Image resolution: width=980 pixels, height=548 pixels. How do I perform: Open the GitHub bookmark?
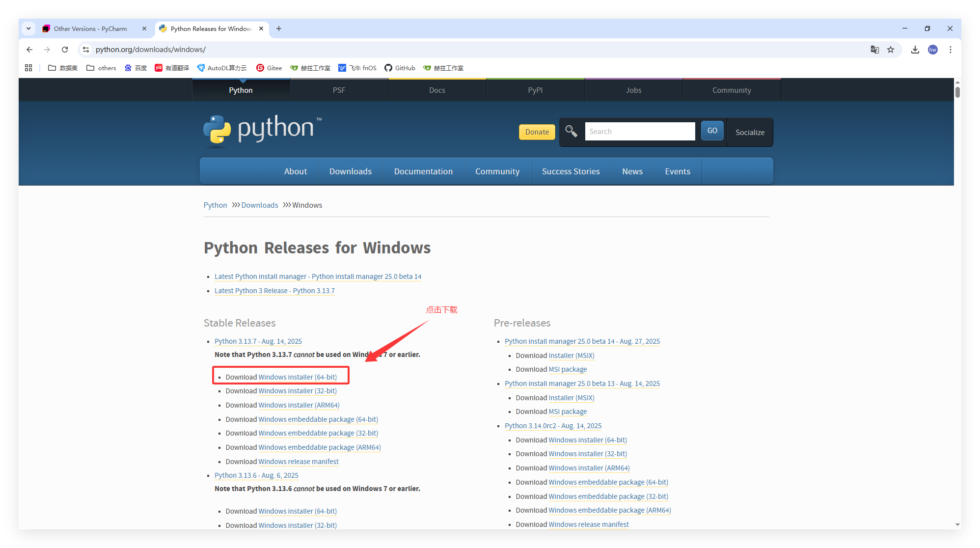(400, 68)
